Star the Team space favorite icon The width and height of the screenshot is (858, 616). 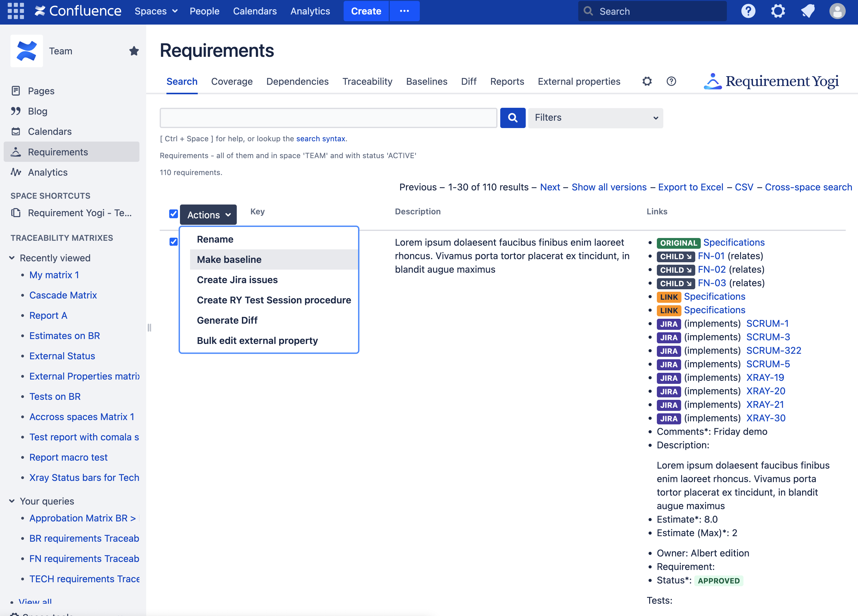[x=134, y=51]
